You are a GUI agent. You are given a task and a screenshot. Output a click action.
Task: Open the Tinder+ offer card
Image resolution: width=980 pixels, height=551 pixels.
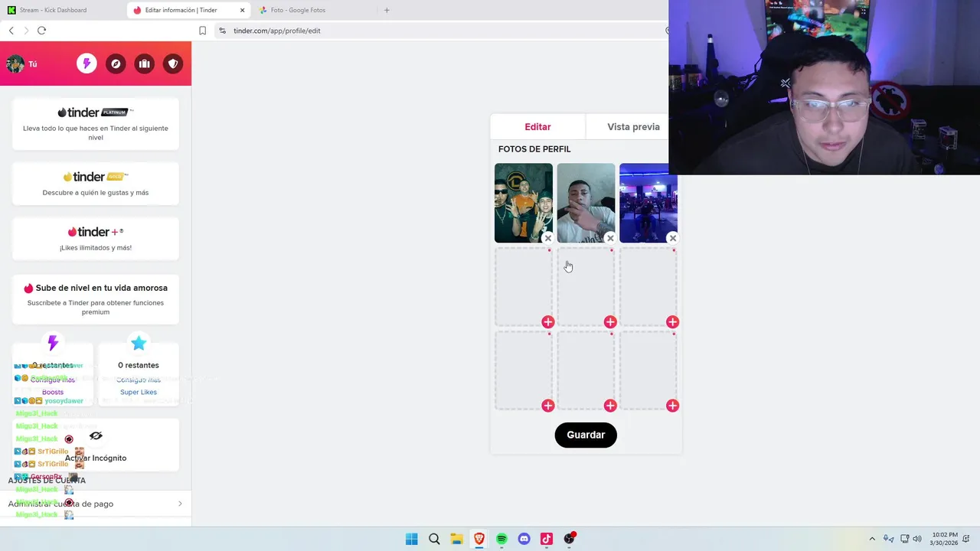96,238
